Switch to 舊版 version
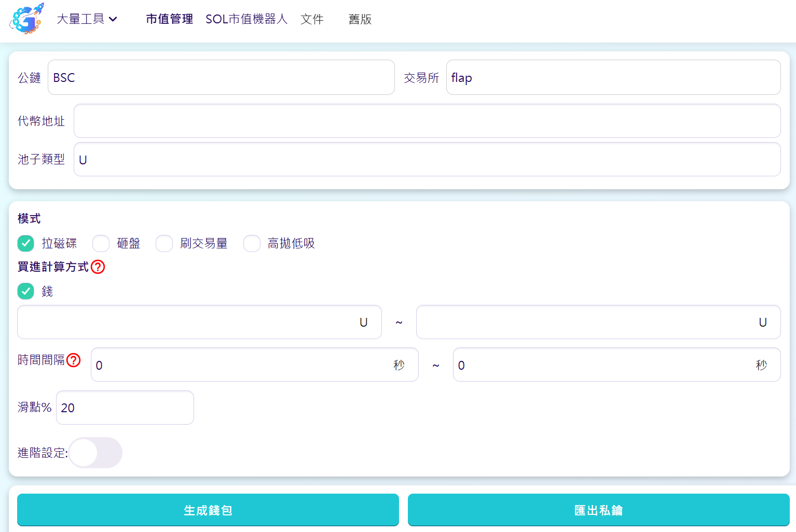796x532 pixels. [360, 19]
